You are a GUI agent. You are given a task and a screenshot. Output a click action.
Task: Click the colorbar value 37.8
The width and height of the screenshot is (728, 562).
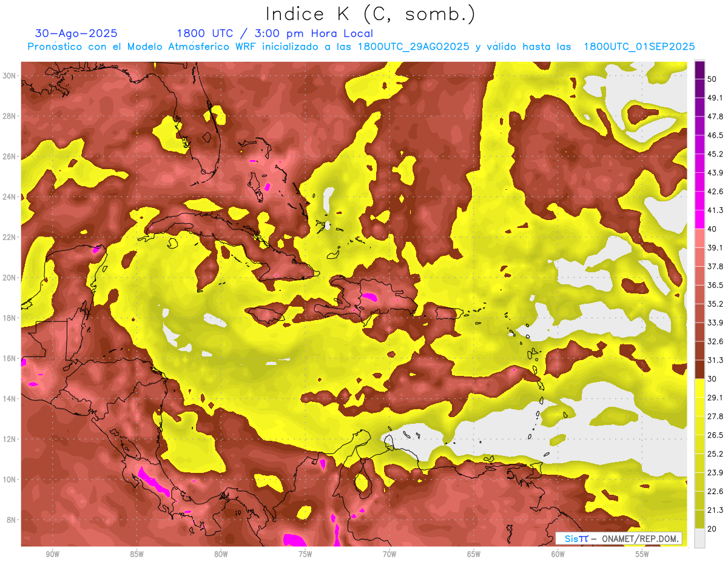point(715,266)
